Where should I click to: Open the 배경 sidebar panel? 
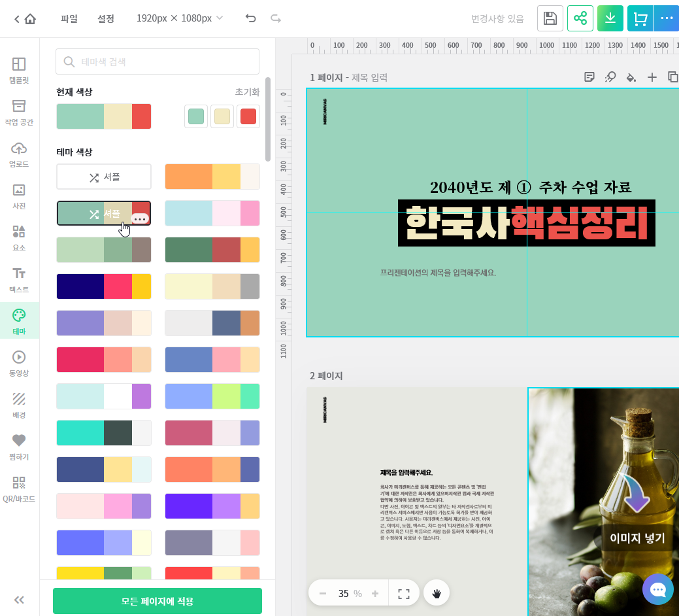tap(19, 405)
